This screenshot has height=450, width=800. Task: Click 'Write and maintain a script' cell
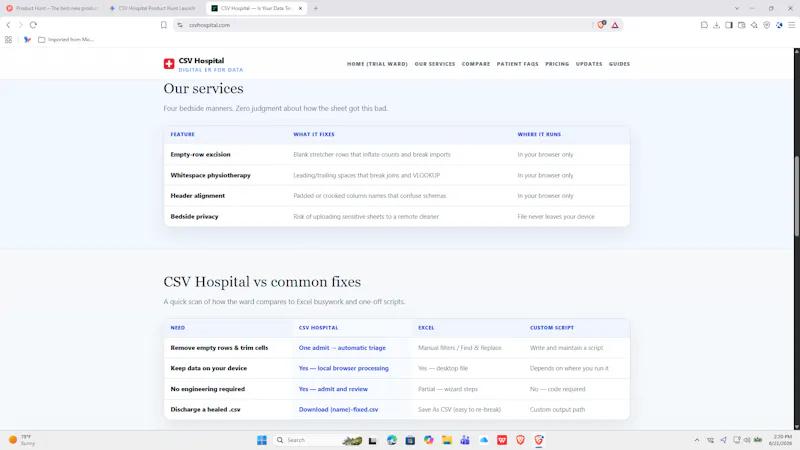pos(566,347)
